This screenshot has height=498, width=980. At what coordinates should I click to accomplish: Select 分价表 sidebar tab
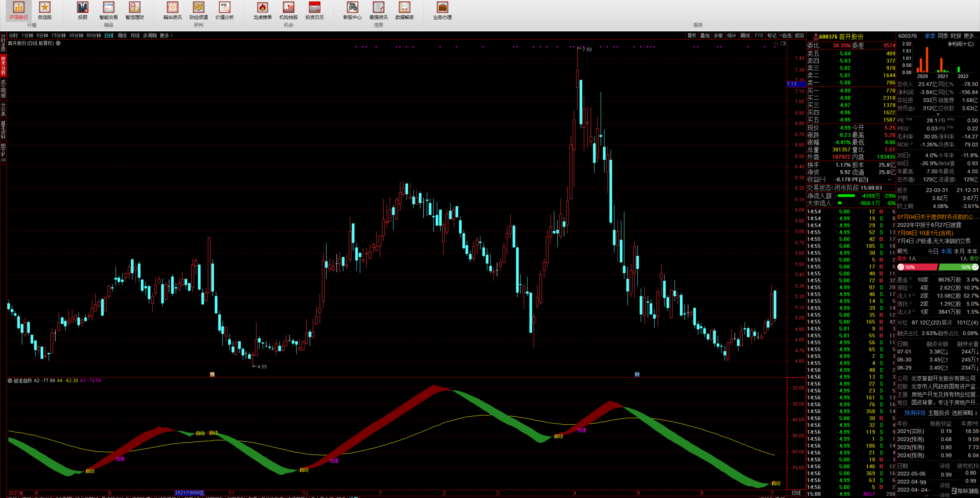click(x=3, y=109)
